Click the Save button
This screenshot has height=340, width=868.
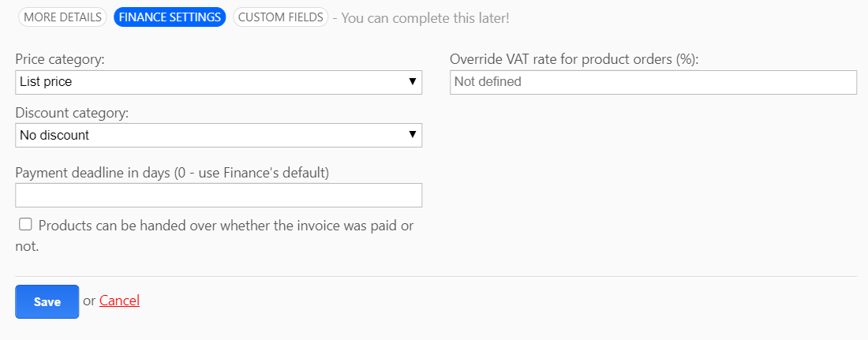point(47,302)
